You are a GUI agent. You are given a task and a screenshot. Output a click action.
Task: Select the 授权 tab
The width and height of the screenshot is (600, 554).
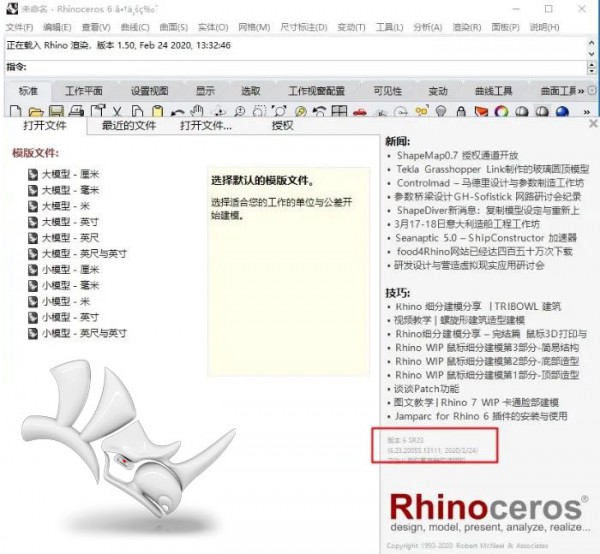coord(282,125)
